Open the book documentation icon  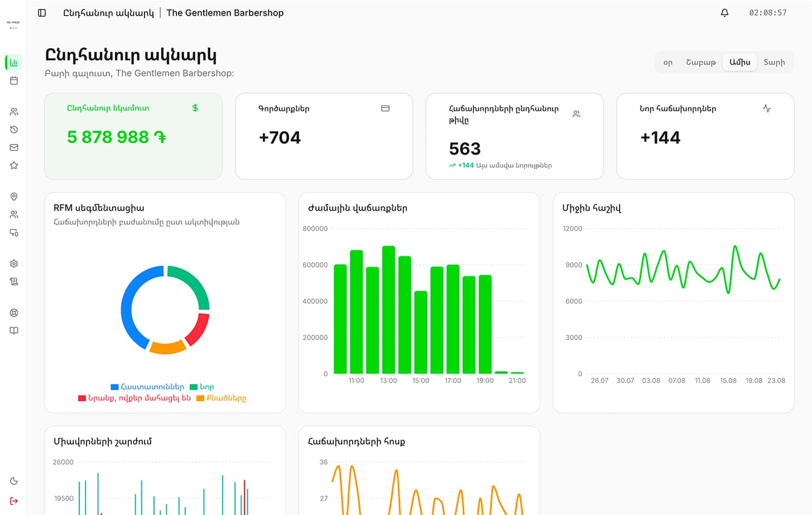coord(14,331)
